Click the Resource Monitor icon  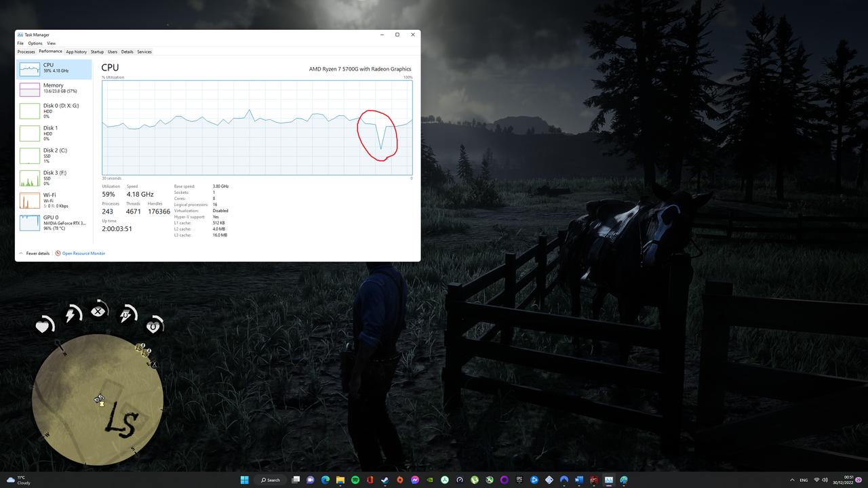[x=58, y=253]
